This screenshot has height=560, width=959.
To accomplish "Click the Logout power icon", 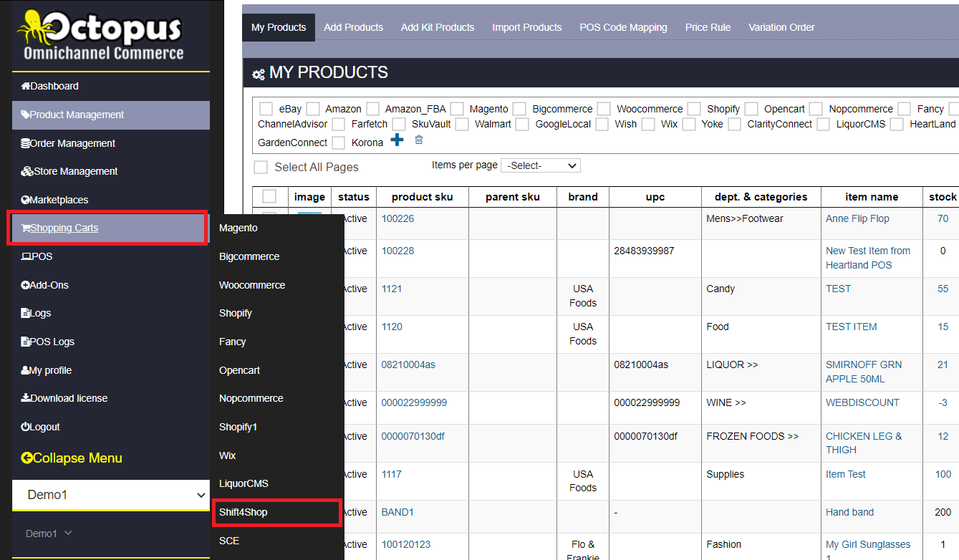I will coord(26,427).
